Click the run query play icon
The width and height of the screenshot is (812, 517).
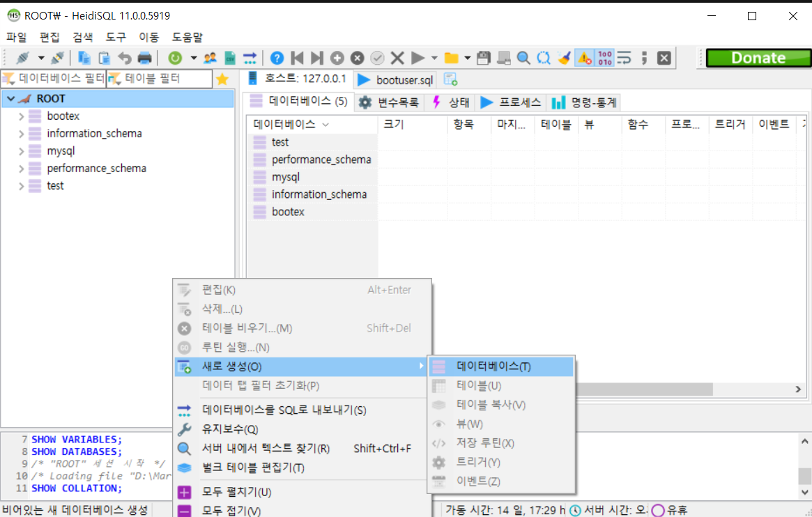pos(418,58)
